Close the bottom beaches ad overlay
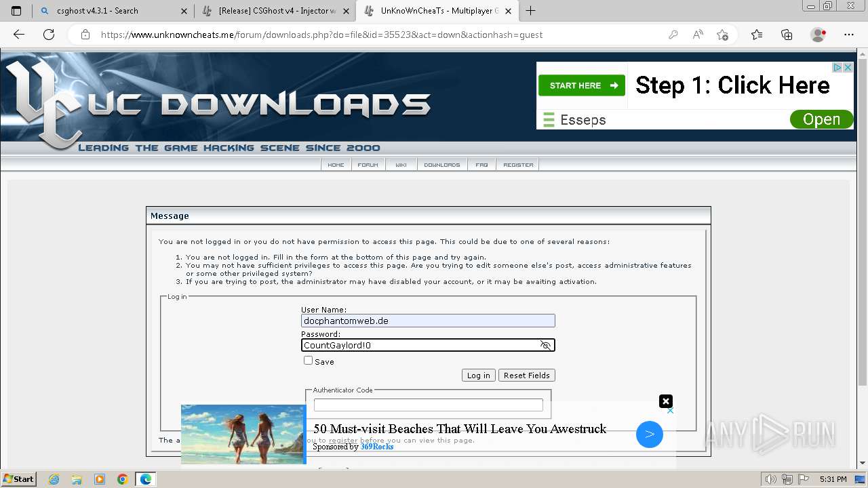The height and width of the screenshot is (488, 868). click(666, 401)
